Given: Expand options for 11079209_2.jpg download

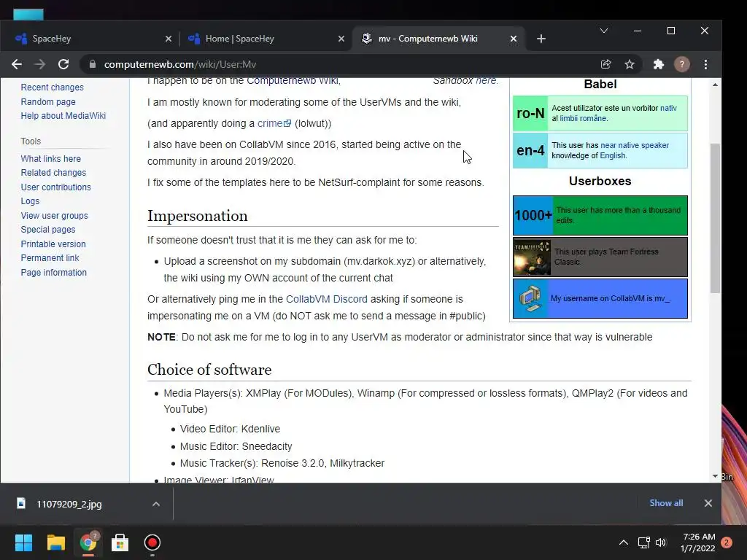Looking at the screenshot, I should click(x=156, y=504).
